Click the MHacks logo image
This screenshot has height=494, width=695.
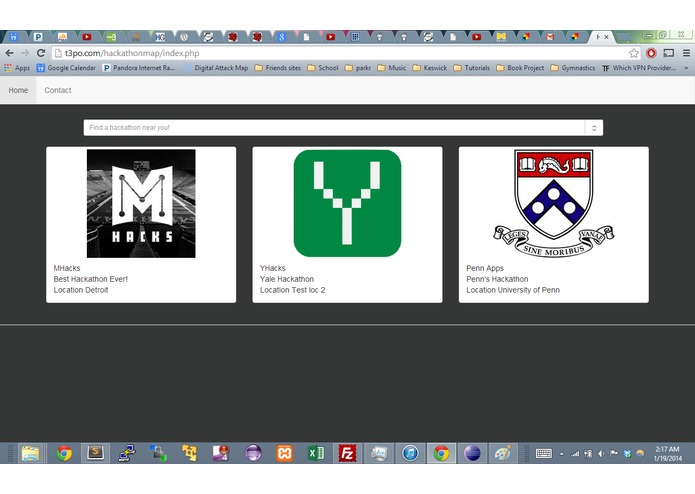(x=141, y=203)
